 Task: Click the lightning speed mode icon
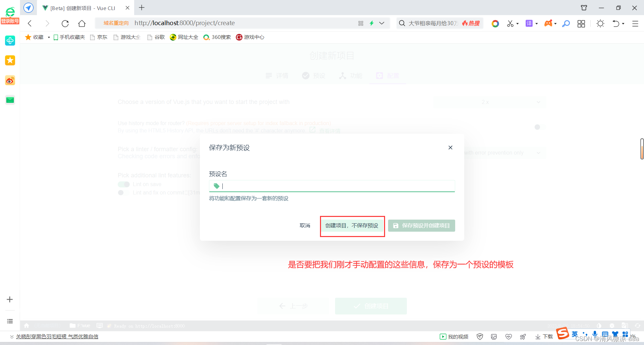click(x=372, y=23)
